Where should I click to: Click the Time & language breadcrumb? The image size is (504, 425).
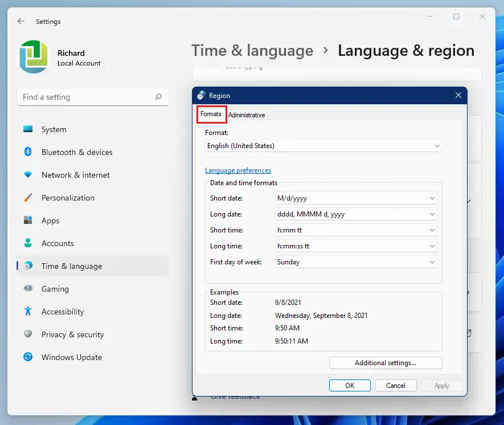(x=252, y=51)
